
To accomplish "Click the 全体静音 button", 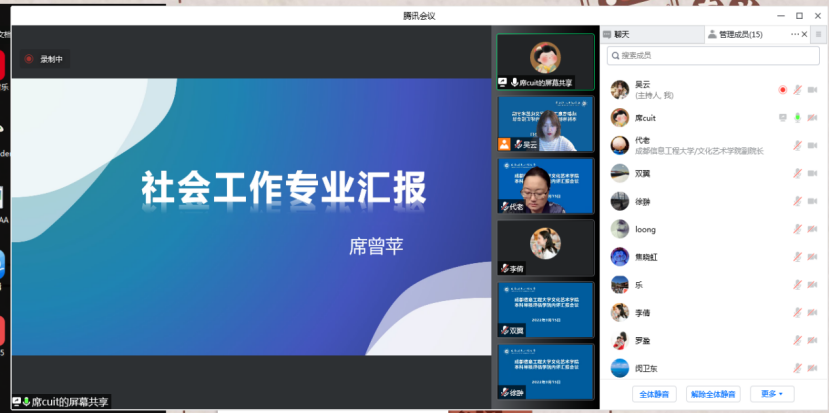I will click(655, 394).
